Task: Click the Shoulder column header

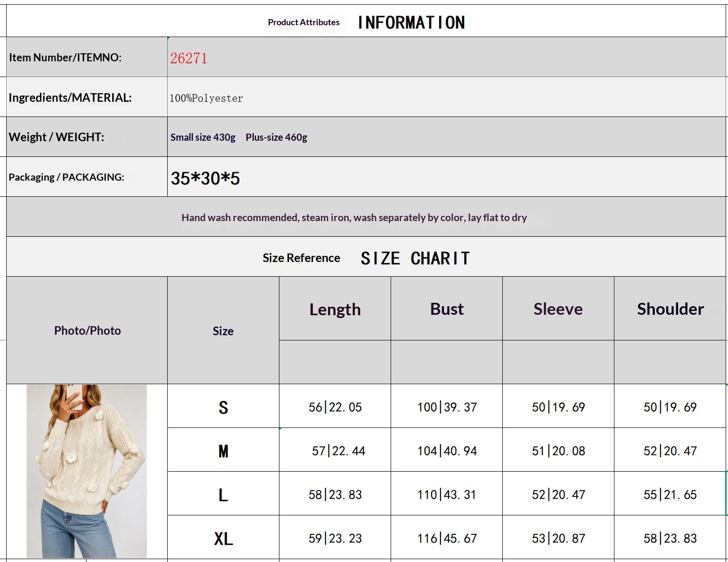Action: pyautogui.click(x=670, y=309)
